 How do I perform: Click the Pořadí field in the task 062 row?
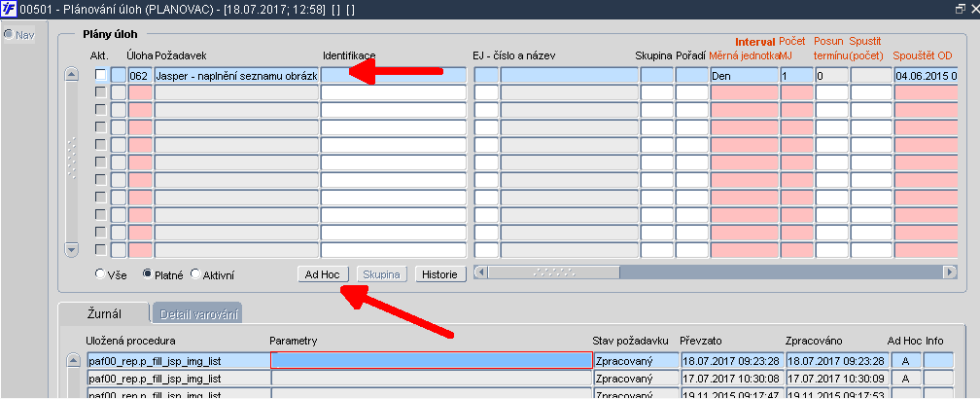click(692, 75)
